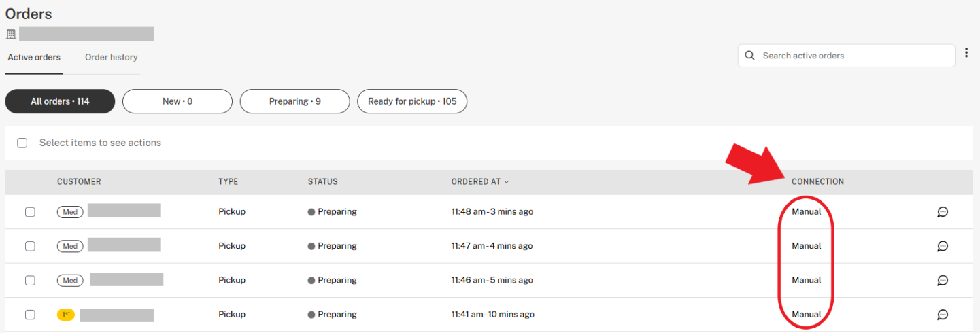Check the box for the 11:41 am order
This screenshot has height=333, width=980.
(30, 315)
